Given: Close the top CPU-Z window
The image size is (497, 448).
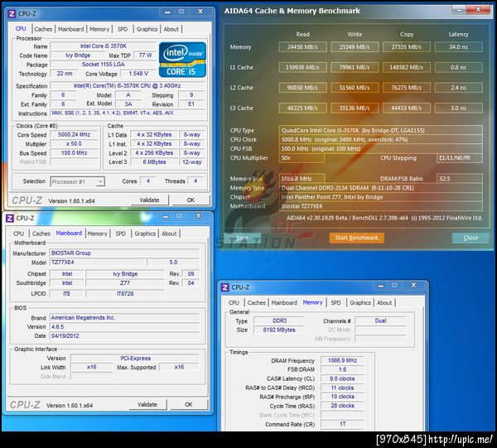Looking at the screenshot, I should pos(200,12).
